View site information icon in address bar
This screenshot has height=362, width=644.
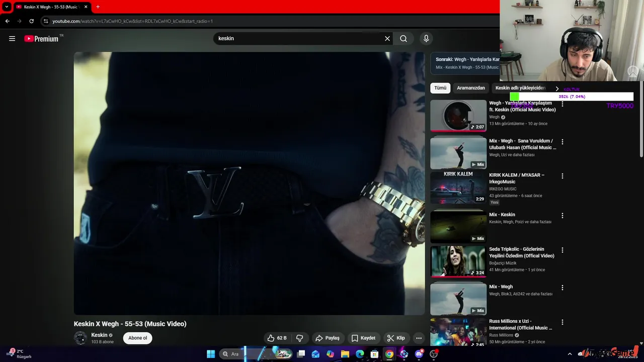click(x=46, y=21)
